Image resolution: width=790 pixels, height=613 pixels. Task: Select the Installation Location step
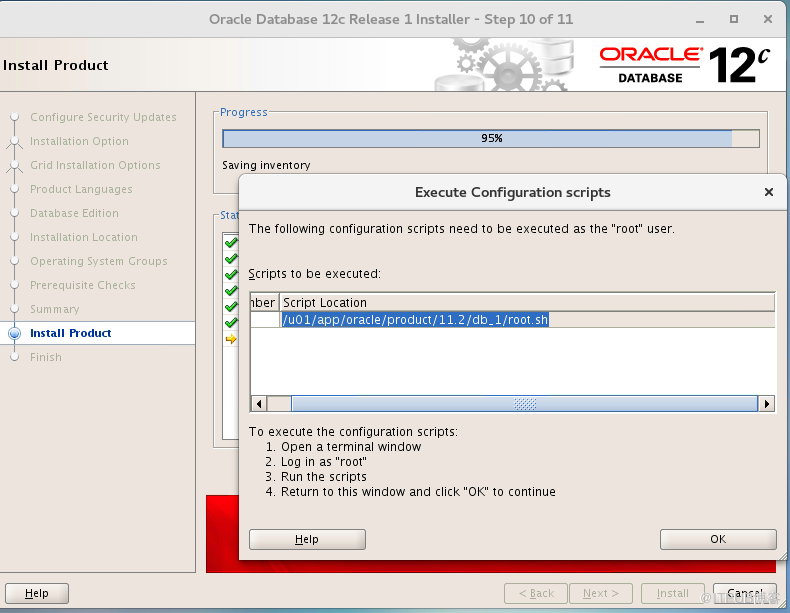tap(84, 237)
